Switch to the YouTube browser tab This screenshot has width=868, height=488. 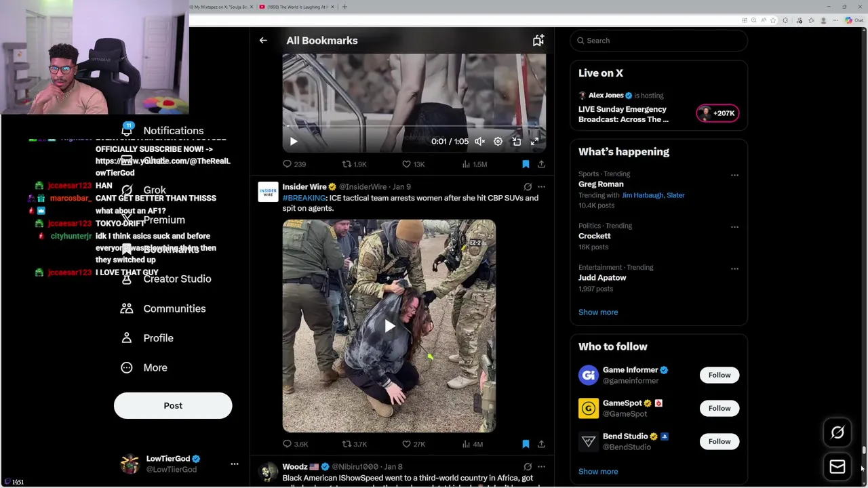[296, 7]
